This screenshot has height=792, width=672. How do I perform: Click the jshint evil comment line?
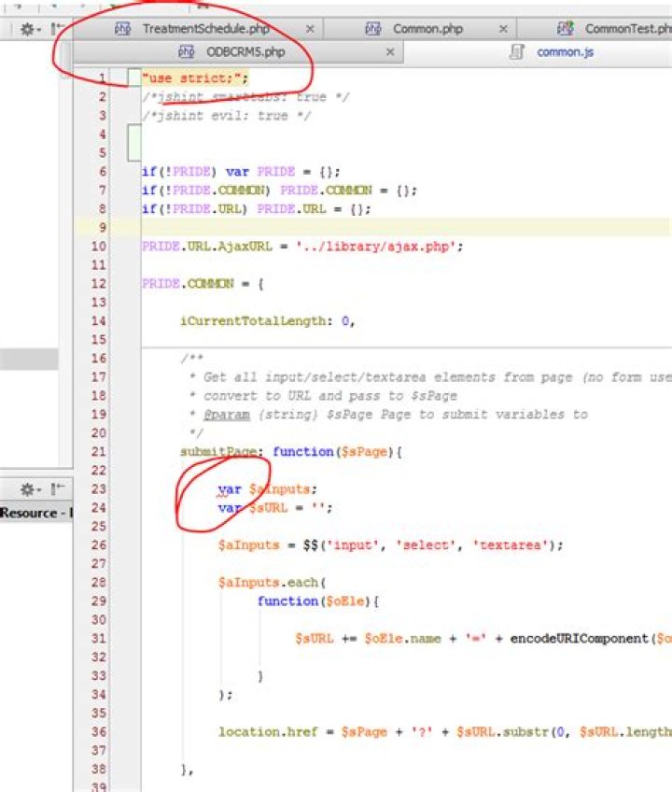(226, 116)
